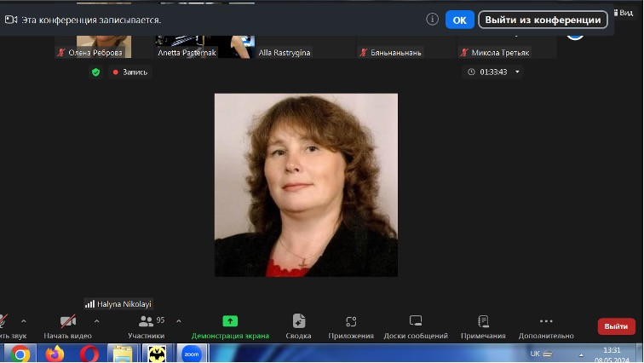Open Примечания notes
The image size is (644, 363).
[483, 327]
